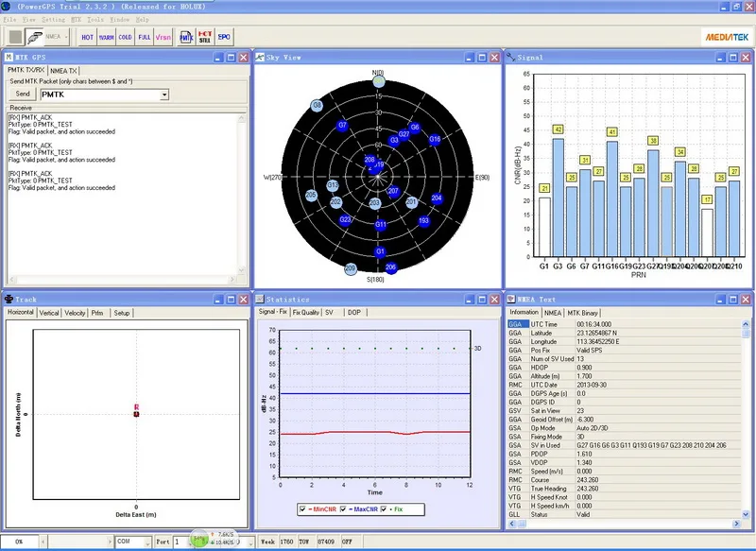756x551 pixels.
Task: Click the PowerGPS globe icon in title bar
Action: tap(7, 7)
